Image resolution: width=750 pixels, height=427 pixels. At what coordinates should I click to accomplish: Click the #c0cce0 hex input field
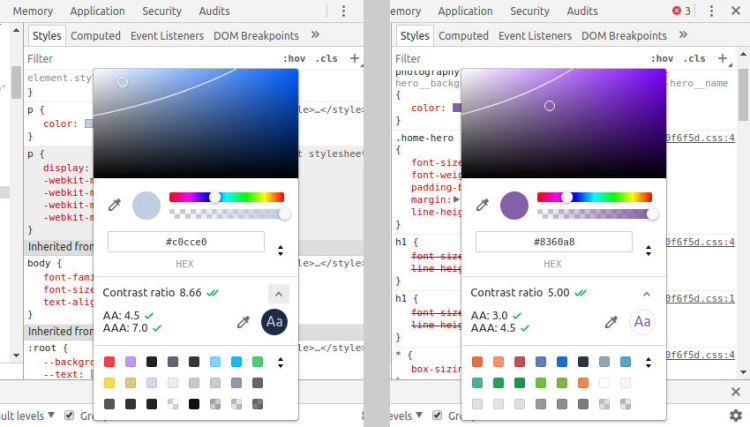pyautogui.click(x=186, y=242)
